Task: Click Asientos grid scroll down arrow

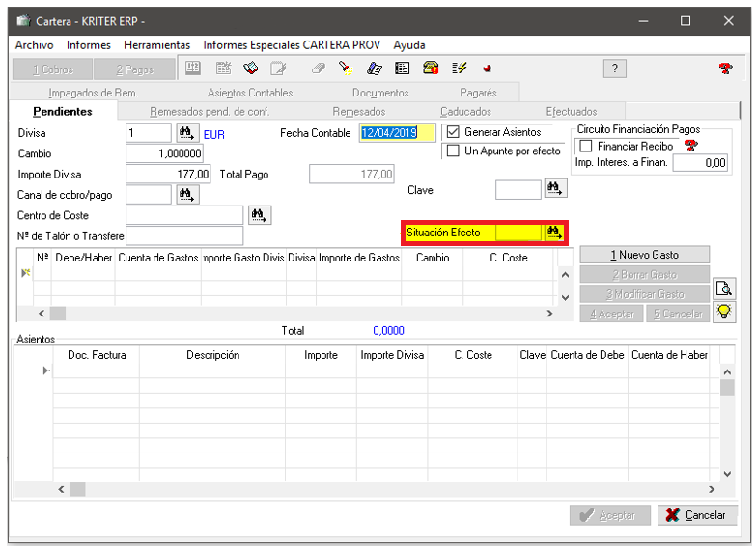Action: tap(727, 474)
